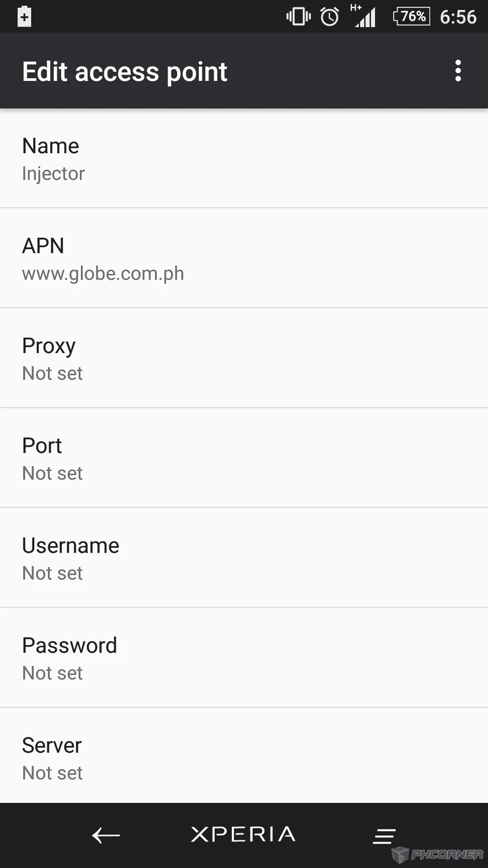Tap the back arrow navigation button
Image resolution: width=488 pixels, height=868 pixels.
106,835
